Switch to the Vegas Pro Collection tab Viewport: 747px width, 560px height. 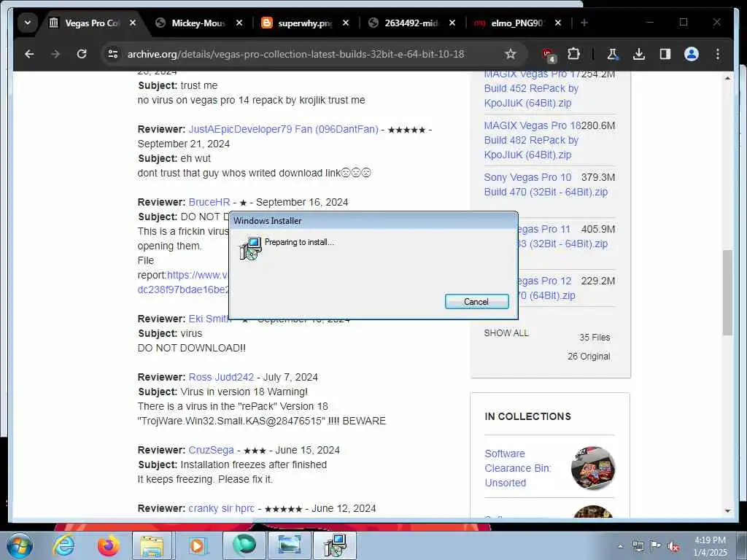[x=93, y=23]
